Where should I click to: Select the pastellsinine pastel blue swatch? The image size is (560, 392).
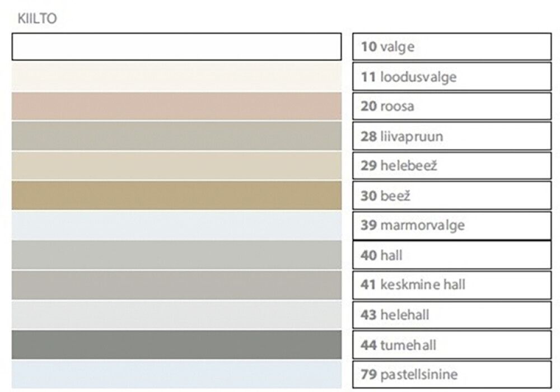point(176,374)
